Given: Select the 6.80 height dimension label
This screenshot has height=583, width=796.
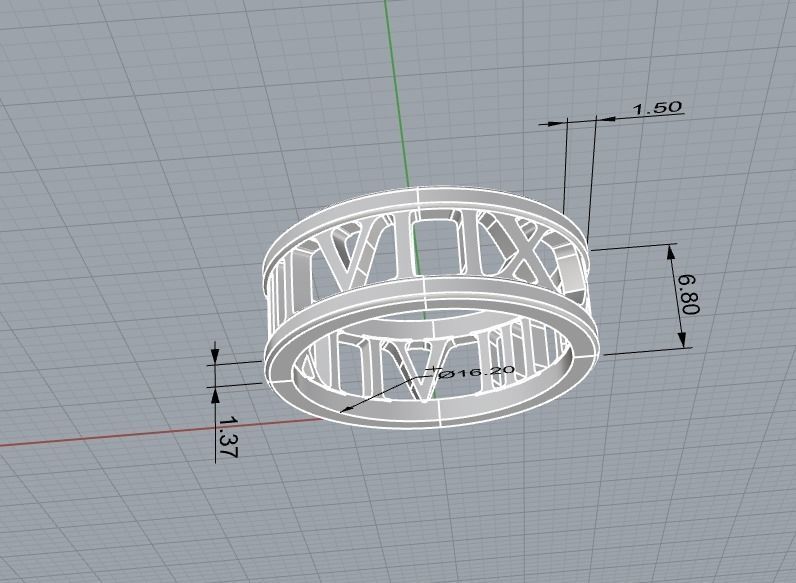Looking at the screenshot, I should tap(689, 295).
